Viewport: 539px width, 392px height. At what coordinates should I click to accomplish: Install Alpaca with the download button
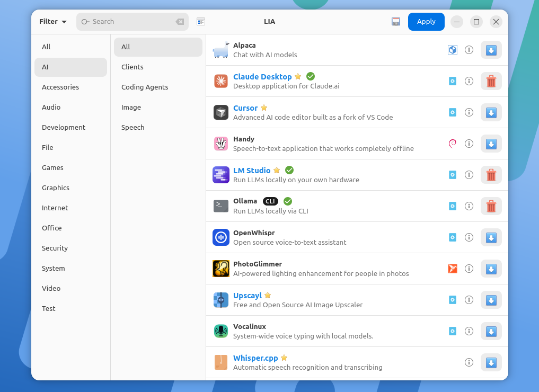[491, 50]
